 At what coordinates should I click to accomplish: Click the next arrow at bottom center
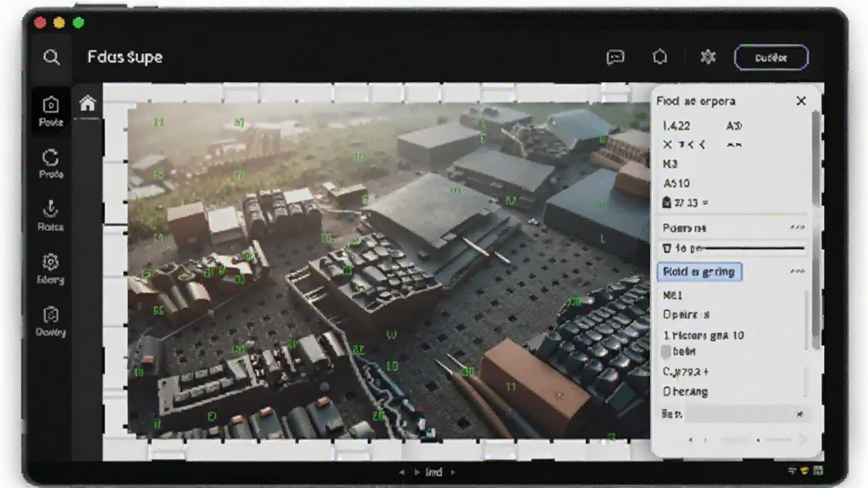point(453,472)
